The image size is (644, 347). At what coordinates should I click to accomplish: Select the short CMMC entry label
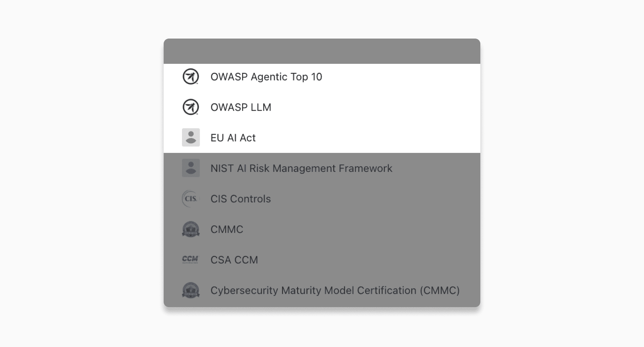coord(227,229)
